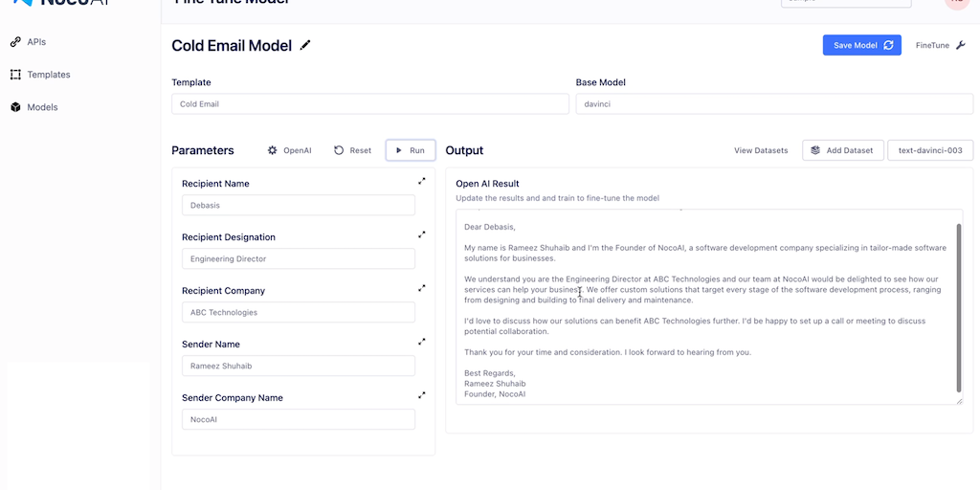
Task: Expand the Recipient Name field
Action: 422,181
